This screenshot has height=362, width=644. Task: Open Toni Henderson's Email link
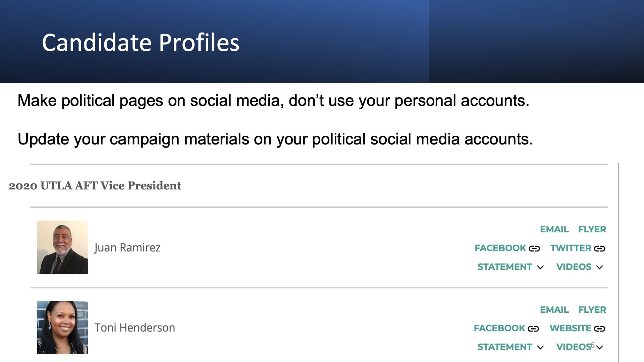coord(554,310)
